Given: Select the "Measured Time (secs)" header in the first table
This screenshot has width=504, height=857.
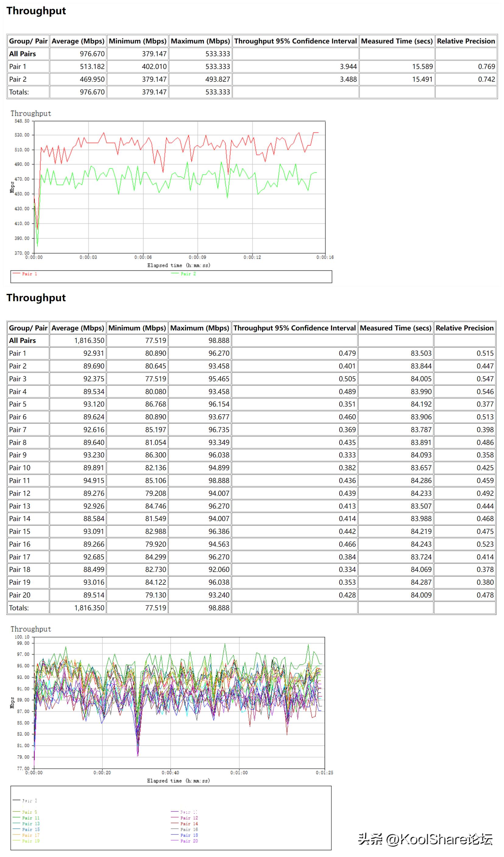Looking at the screenshot, I should tap(397, 41).
